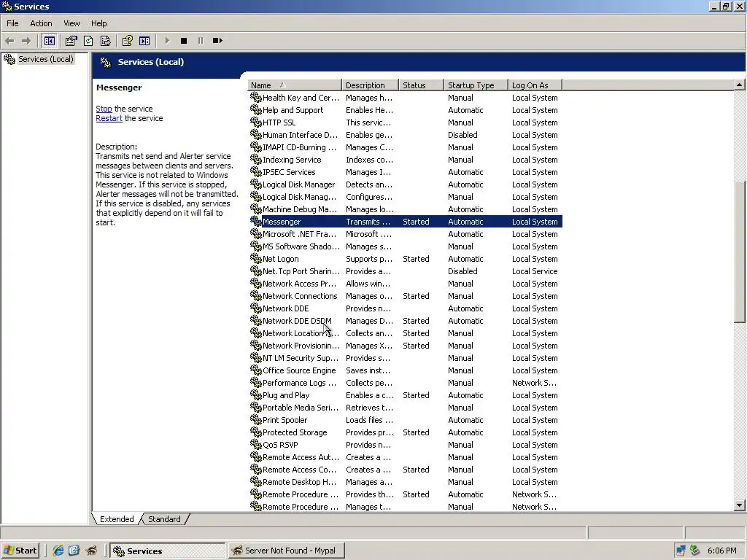Click the Services taskbar button

click(167, 551)
